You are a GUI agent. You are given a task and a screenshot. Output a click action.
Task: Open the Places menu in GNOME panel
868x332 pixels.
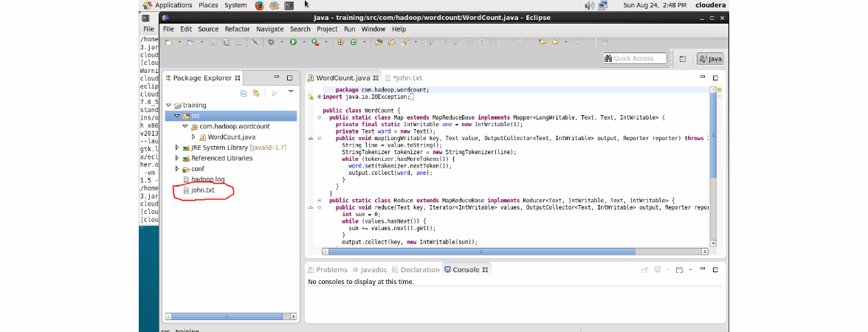pyautogui.click(x=208, y=5)
